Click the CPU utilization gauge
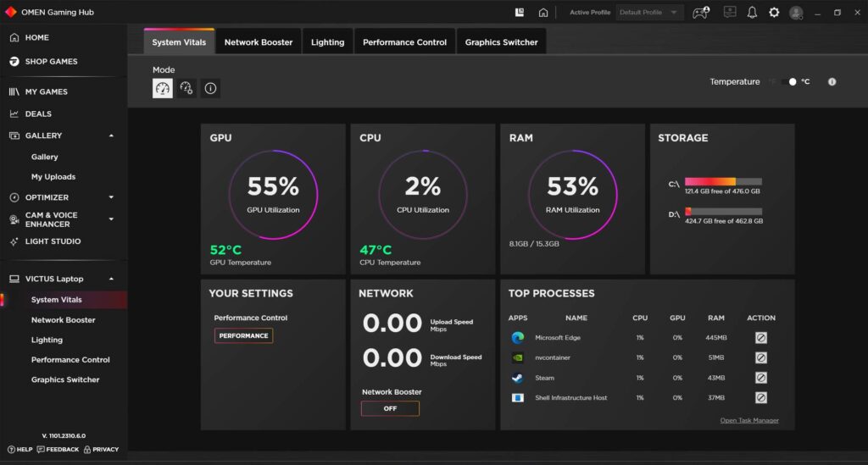Screen dimensions: 868x465 tap(423, 195)
